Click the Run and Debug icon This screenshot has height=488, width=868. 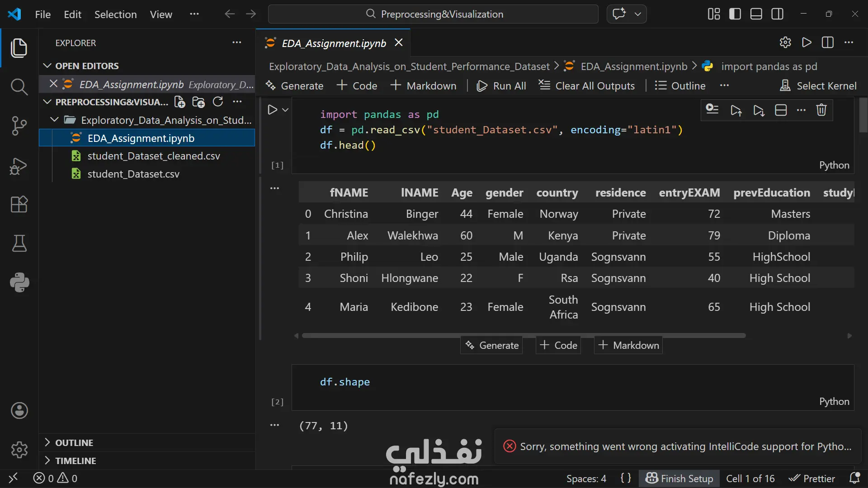point(19,165)
